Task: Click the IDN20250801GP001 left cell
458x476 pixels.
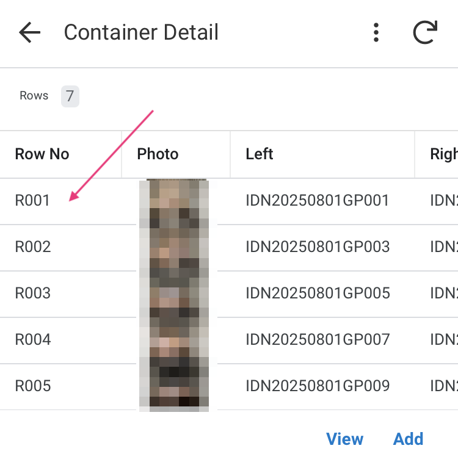Action: [318, 201]
